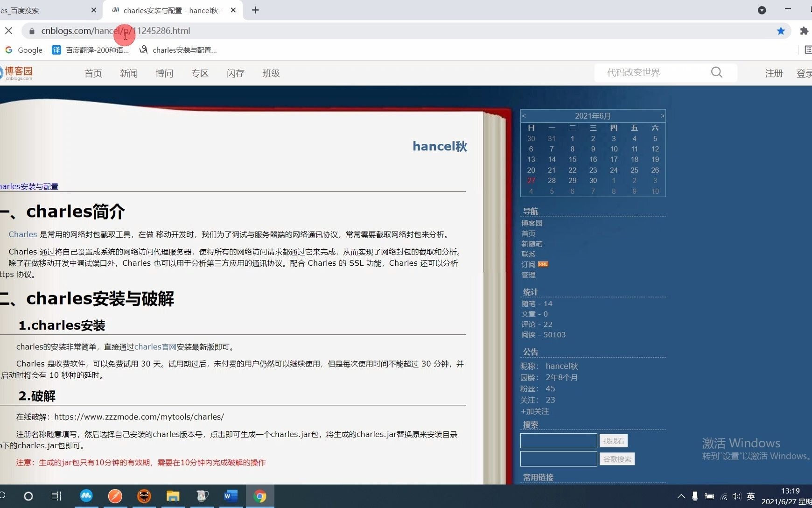Open the Charles teapot app on taskbar
The image size is (812, 508).
[x=202, y=496]
